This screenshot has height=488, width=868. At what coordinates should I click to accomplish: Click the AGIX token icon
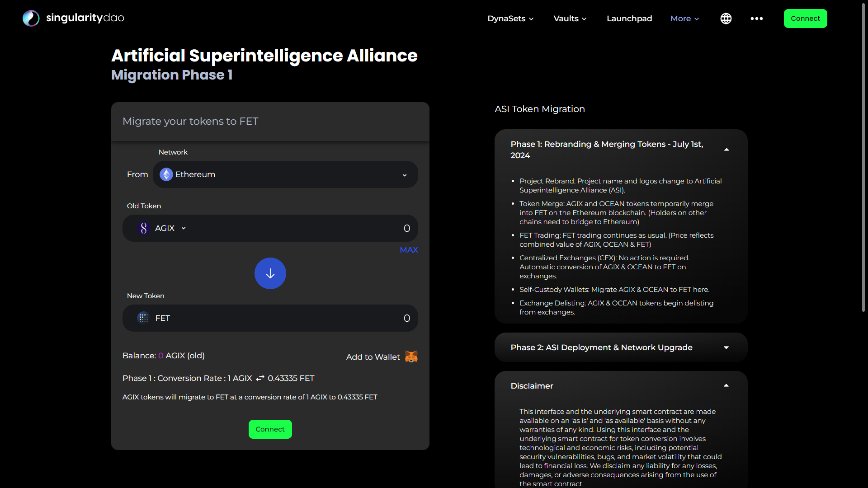tap(144, 228)
